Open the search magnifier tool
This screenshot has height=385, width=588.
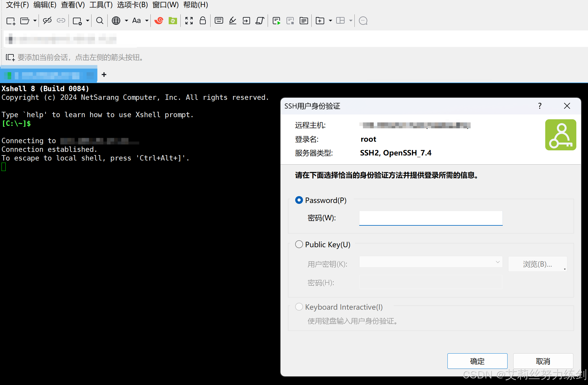click(x=100, y=21)
